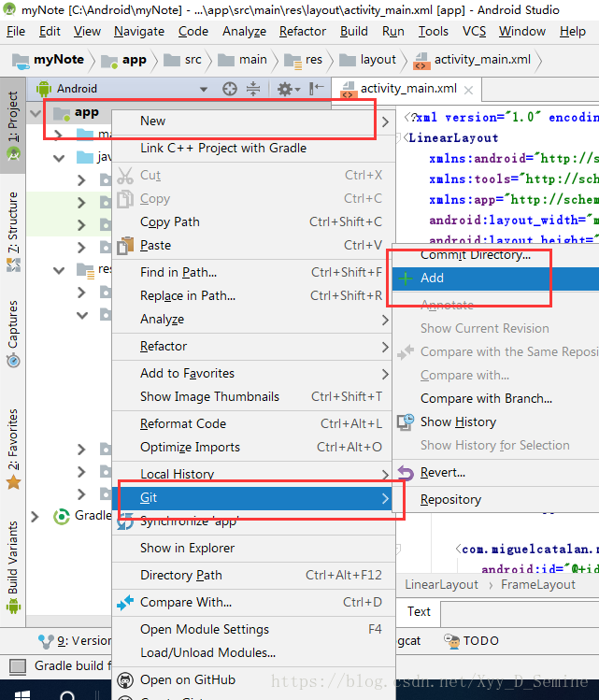Open the Navigate menu
Image resolution: width=599 pixels, height=700 pixels.
[x=139, y=31]
